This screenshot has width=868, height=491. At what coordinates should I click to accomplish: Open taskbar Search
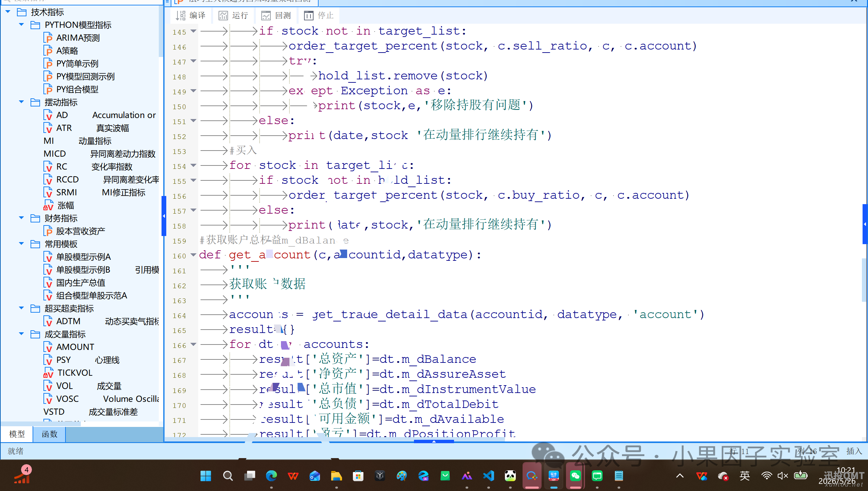pos(228,476)
